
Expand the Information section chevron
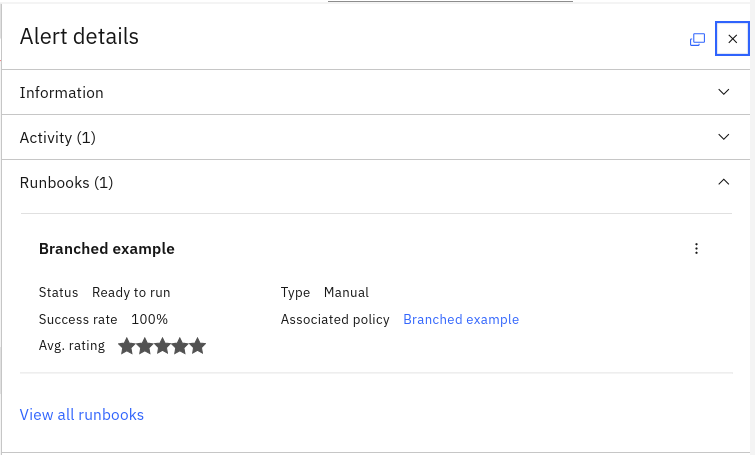click(x=723, y=91)
